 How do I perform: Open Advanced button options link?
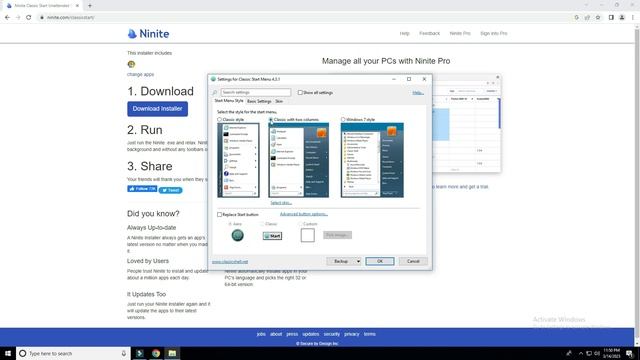pyautogui.click(x=304, y=214)
